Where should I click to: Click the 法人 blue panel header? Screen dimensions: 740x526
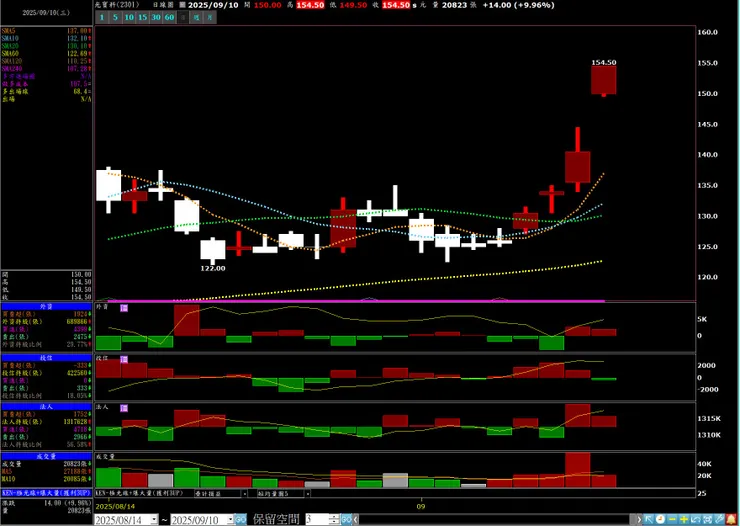tap(46, 407)
